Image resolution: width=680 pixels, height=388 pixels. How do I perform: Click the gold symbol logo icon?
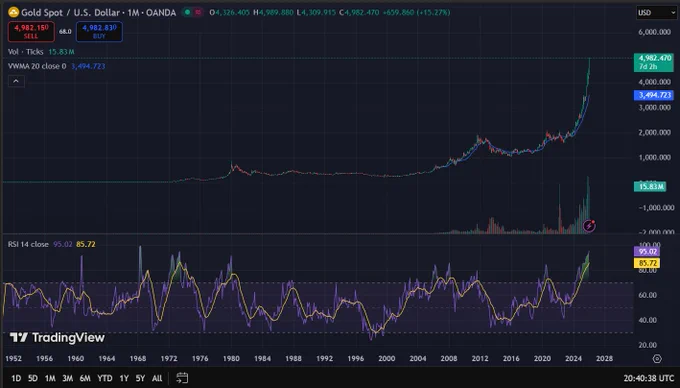tap(13, 12)
